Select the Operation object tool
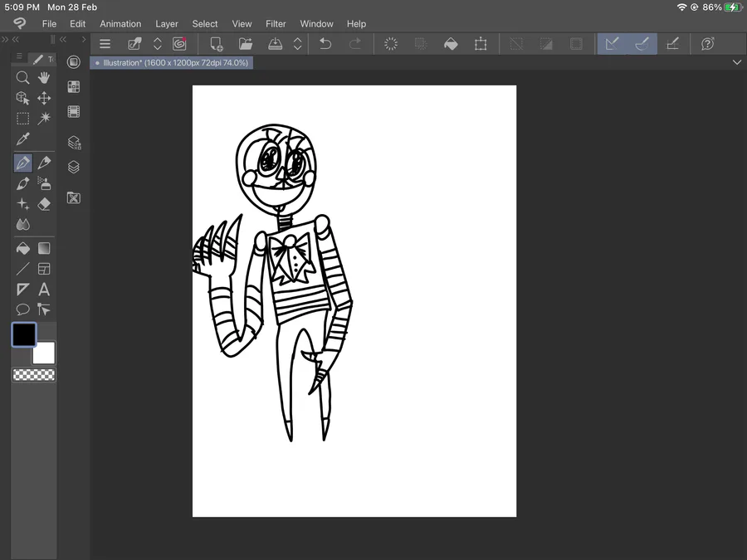This screenshot has height=560, width=747. 22,98
